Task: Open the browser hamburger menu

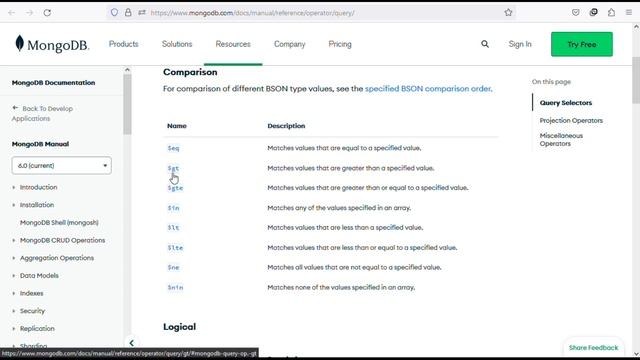Action: (629, 13)
